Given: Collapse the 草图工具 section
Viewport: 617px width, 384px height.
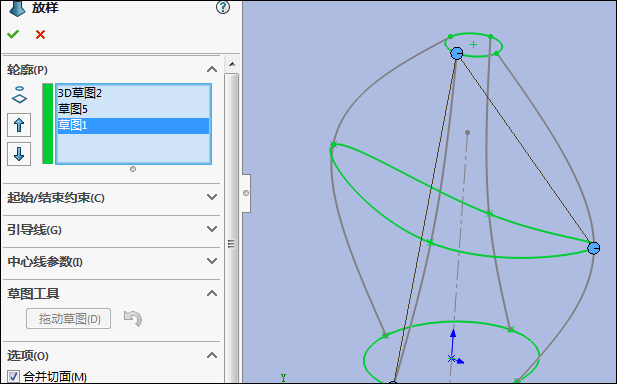Looking at the screenshot, I should click(212, 293).
